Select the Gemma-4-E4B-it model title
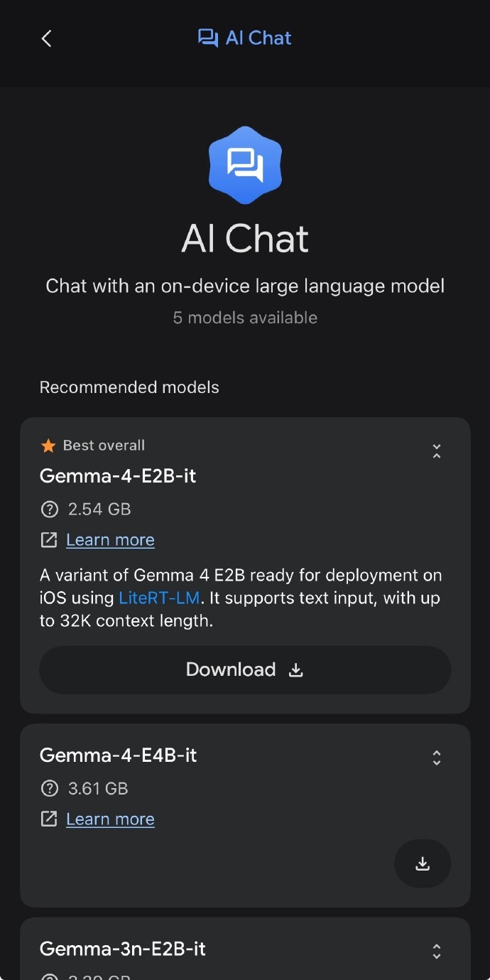 [x=118, y=755]
